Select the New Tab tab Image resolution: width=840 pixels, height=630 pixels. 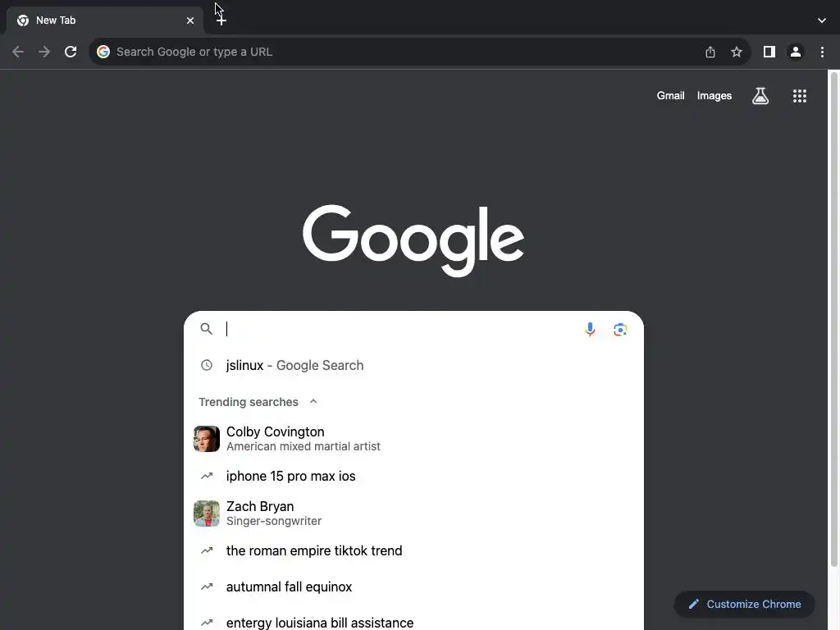pos(104,21)
